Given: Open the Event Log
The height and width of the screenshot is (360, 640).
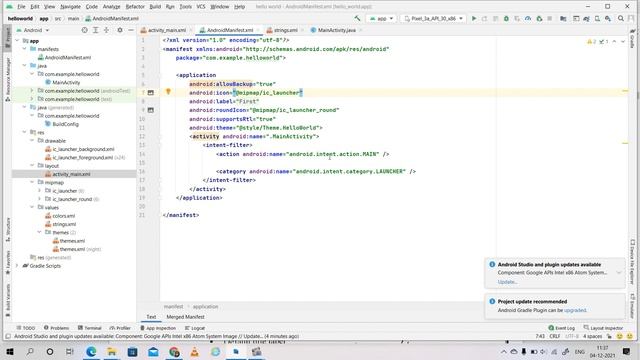Looking at the screenshot, I should (x=562, y=328).
